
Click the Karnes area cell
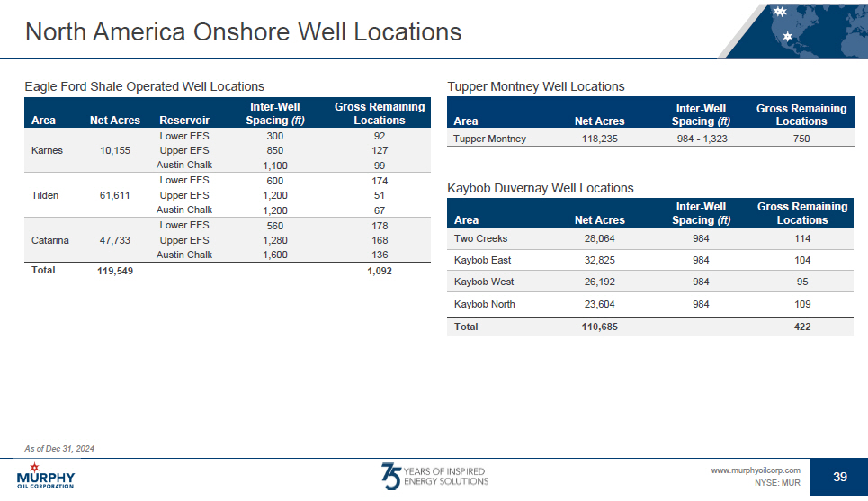pos(47,150)
